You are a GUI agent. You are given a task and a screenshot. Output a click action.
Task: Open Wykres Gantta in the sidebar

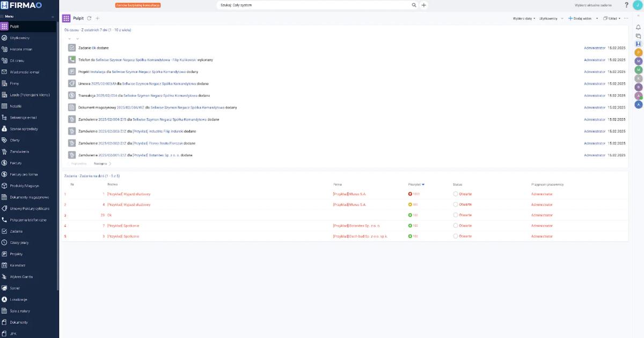tap(28, 277)
